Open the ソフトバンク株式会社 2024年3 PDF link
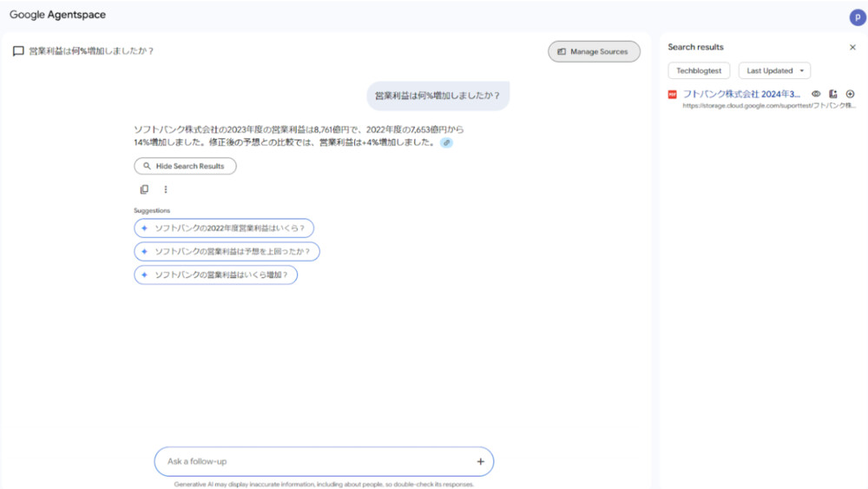 point(741,94)
